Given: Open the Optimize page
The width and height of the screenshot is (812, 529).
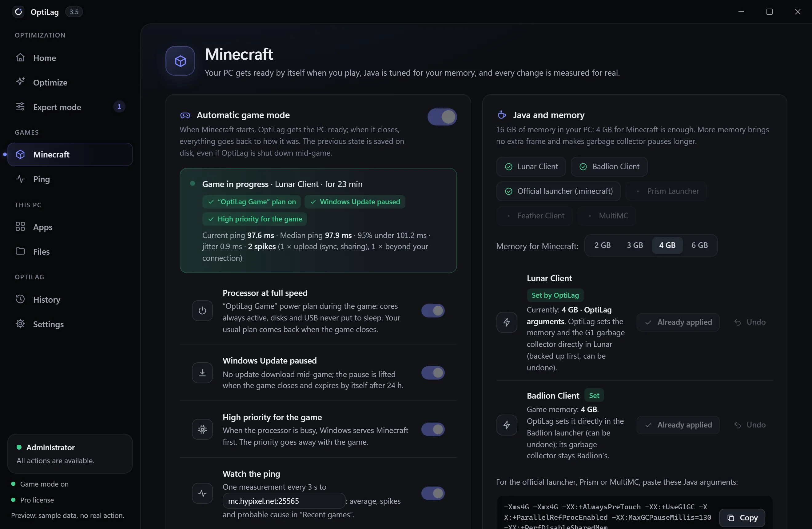Looking at the screenshot, I should [x=70, y=82].
